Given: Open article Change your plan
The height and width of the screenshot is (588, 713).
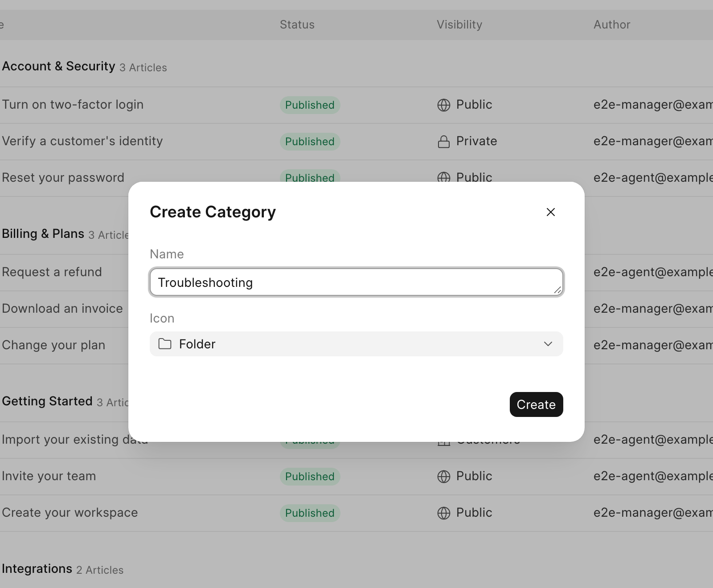Looking at the screenshot, I should [53, 345].
